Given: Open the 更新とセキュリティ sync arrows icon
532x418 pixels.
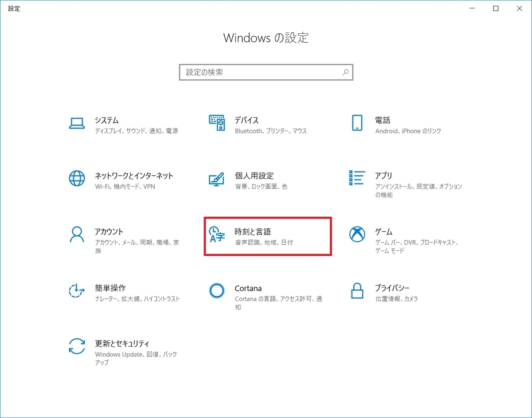Looking at the screenshot, I should (x=77, y=346).
